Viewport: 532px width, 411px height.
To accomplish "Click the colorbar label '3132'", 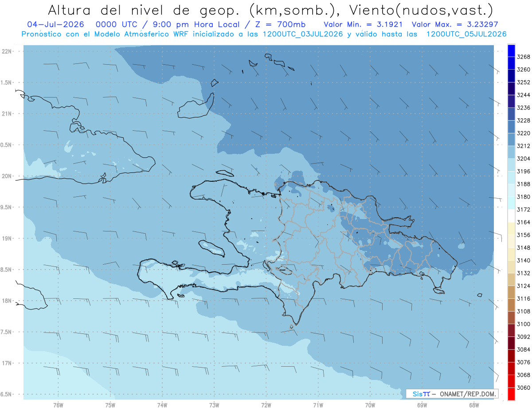I will [x=524, y=273].
